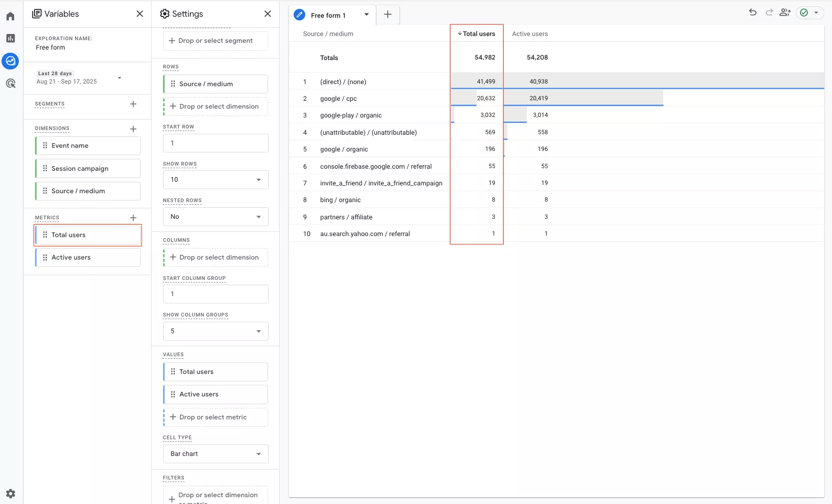Expand the date range selector
This screenshot has width=832, height=504.
(120, 78)
